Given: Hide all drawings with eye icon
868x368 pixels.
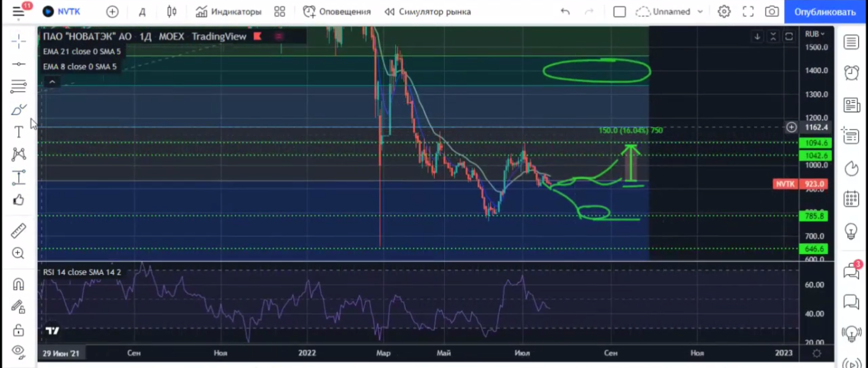Looking at the screenshot, I should pyautogui.click(x=19, y=351).
